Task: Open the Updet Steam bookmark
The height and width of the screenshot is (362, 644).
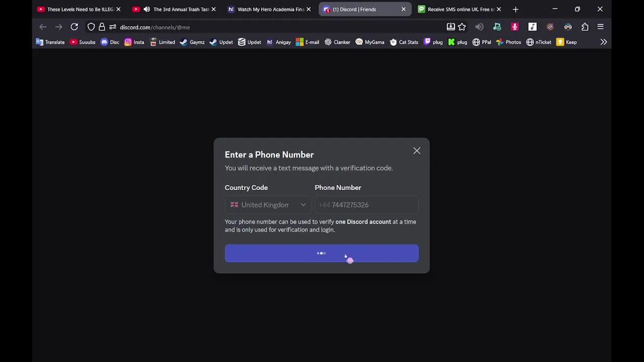Action: (x=221, y=42)
